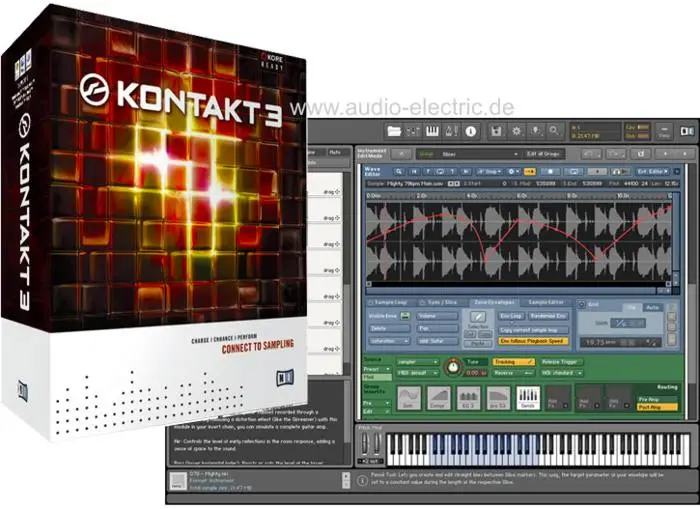Toggle the Env Loop button
Viewport: 700px width, 509px height.
click(511, 316)
